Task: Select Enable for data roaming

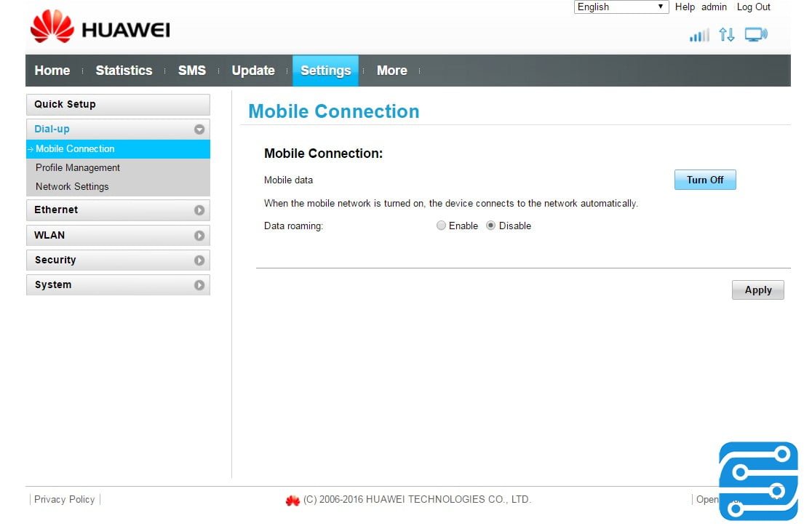Action: coord(441,226)
